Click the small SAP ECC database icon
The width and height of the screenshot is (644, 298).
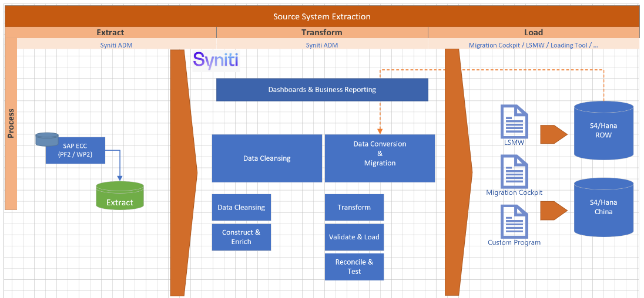tap(47, 139)
